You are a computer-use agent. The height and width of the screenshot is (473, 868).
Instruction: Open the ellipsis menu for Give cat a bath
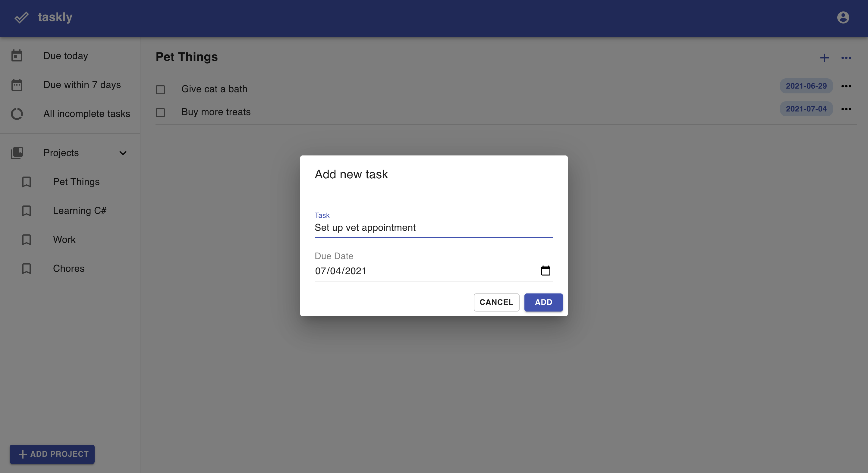846,86
